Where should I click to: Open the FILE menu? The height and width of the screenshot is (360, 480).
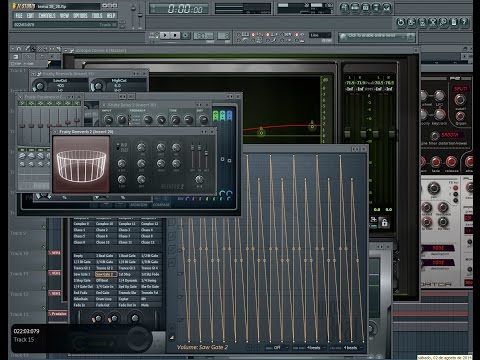click(x=19, y=16)
